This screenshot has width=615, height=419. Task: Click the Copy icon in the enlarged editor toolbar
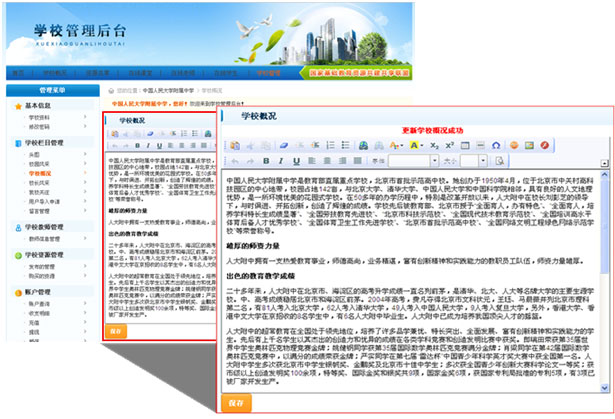pos(266,145)
